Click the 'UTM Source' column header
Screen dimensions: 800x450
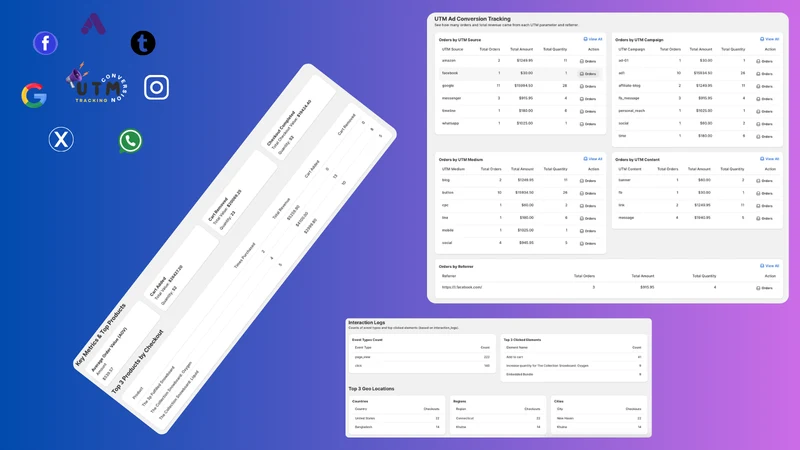452,49
